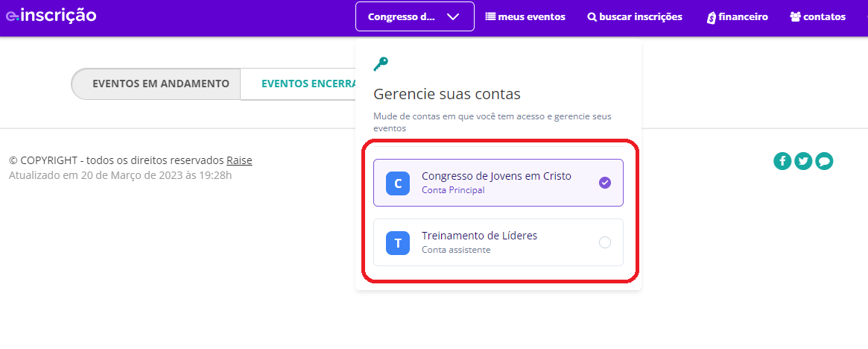
Task: Switch to Eventos Encerrados tab
Action: [x=305, y=84]
